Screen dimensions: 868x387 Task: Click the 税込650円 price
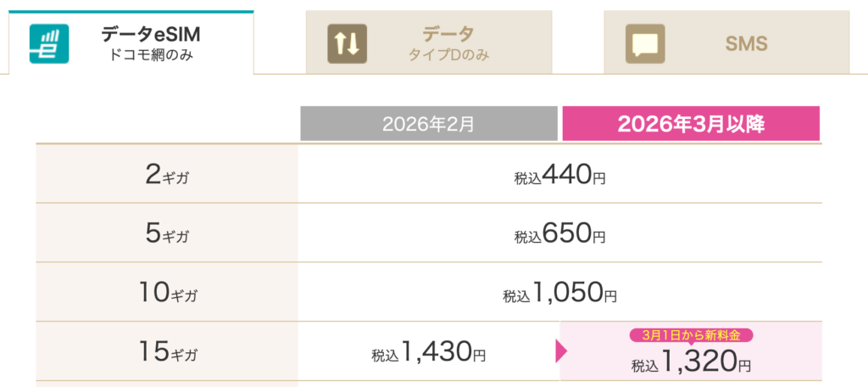559,234
